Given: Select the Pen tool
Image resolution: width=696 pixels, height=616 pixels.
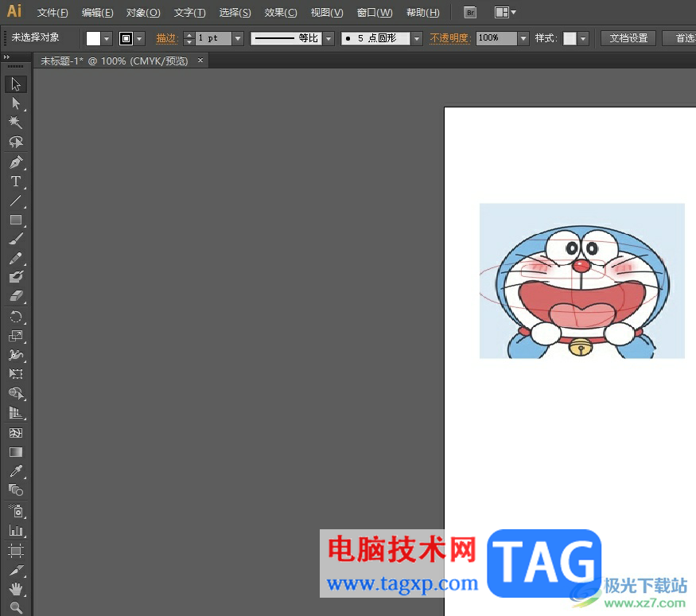Looking at the screenshot, I should 16,162.
